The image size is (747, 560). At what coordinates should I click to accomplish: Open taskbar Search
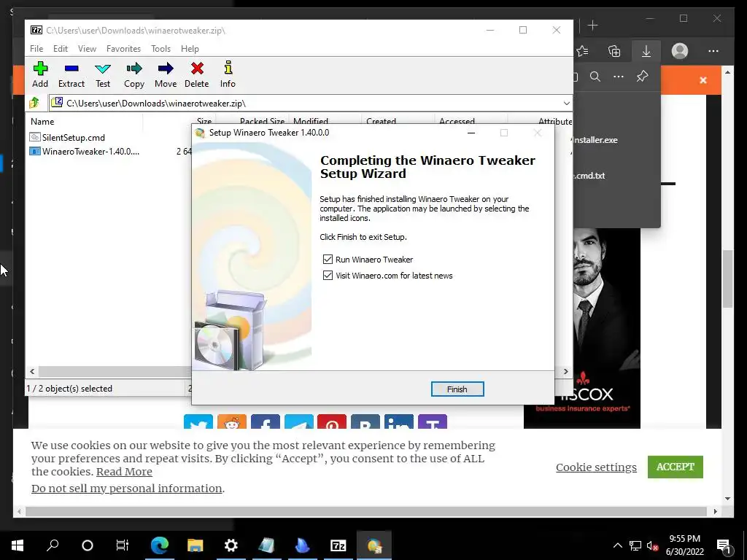click(x=53, y=545)
